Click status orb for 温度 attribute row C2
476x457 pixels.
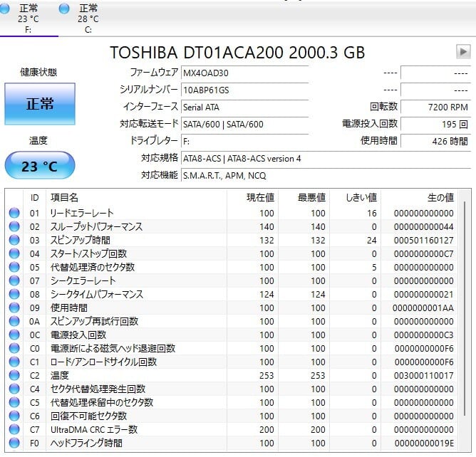[x=14, y=375]
